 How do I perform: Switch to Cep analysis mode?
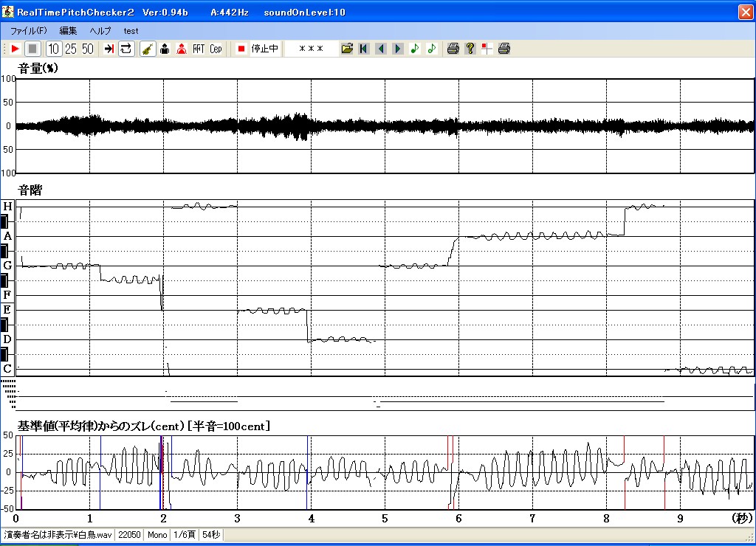point(216,49)
